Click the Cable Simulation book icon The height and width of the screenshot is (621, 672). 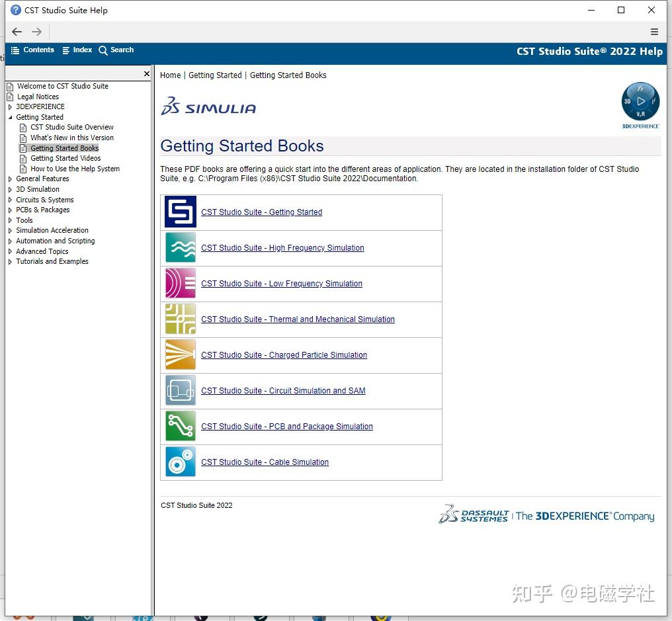click(179, 462)
